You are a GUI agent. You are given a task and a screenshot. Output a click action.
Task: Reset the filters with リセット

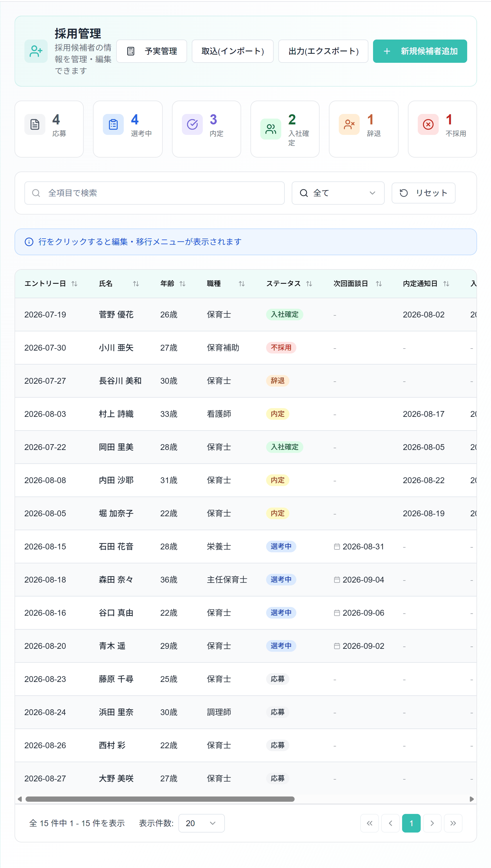[x=423, y=193]
